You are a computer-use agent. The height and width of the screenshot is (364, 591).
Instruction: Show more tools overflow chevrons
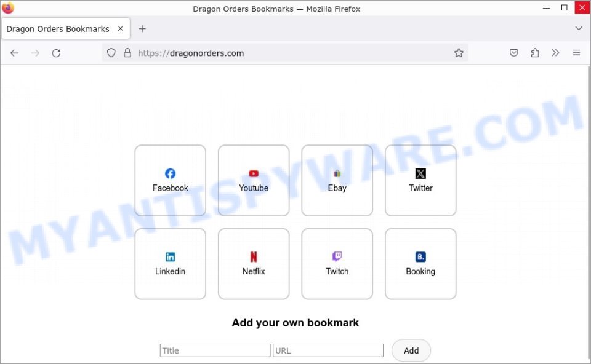click(555, 53)
